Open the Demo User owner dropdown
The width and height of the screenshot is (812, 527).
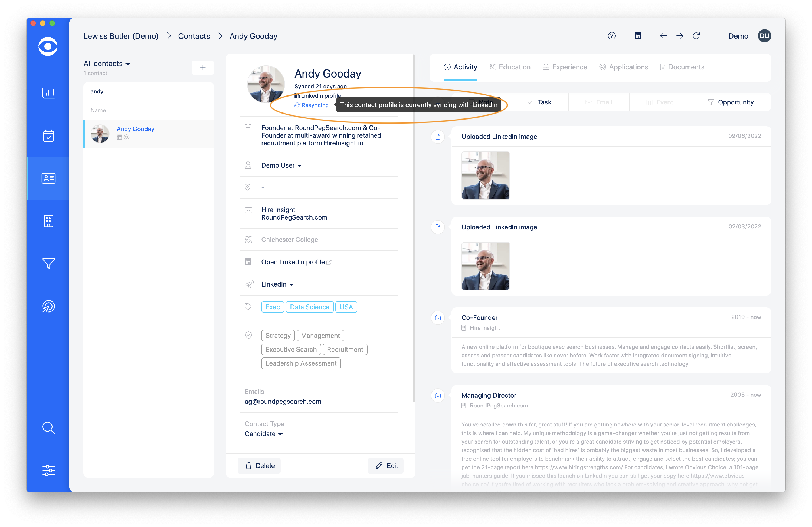click(x=281, y=165)
